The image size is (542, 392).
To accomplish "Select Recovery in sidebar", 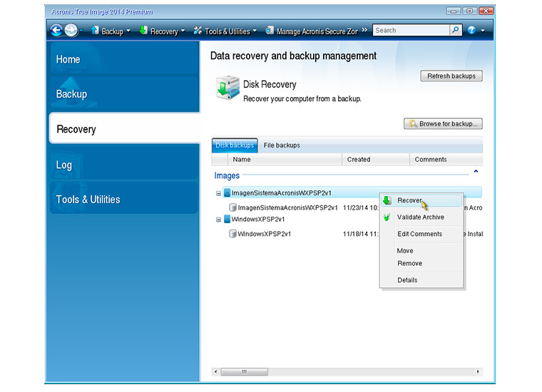I will (x=124, y=128).
